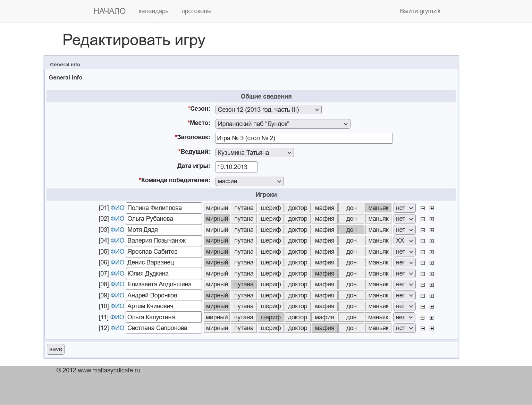This screenshot has height=405, width=532.
Task: Open the Сезон dropdown
Action: pos(268,110)
